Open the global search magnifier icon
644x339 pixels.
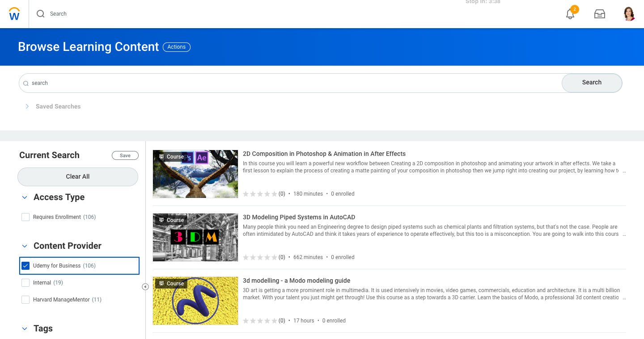[42, 14]
